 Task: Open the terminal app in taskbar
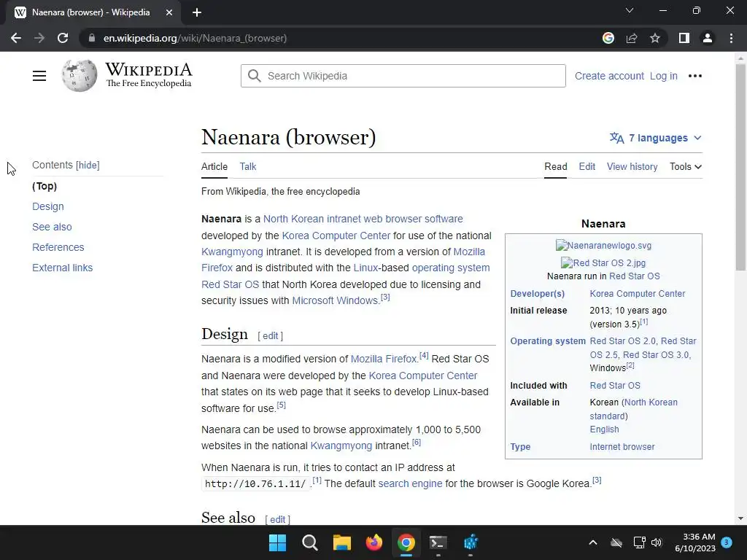438,542
